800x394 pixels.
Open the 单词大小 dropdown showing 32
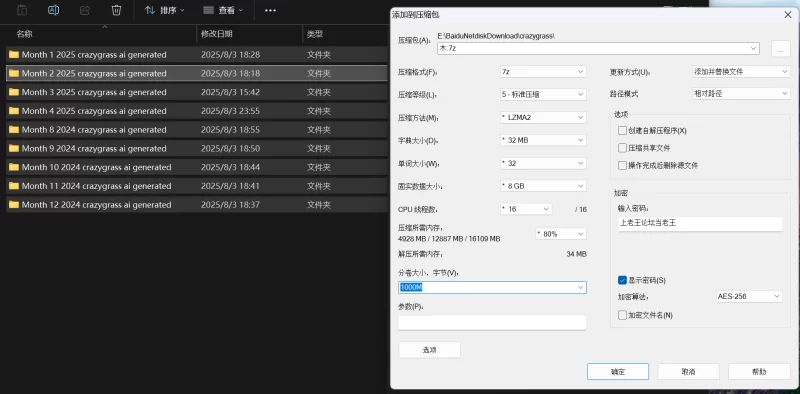543,163
